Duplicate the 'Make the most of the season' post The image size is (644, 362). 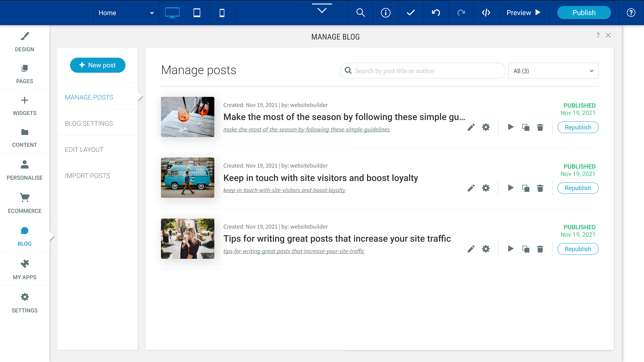[526, 127]
